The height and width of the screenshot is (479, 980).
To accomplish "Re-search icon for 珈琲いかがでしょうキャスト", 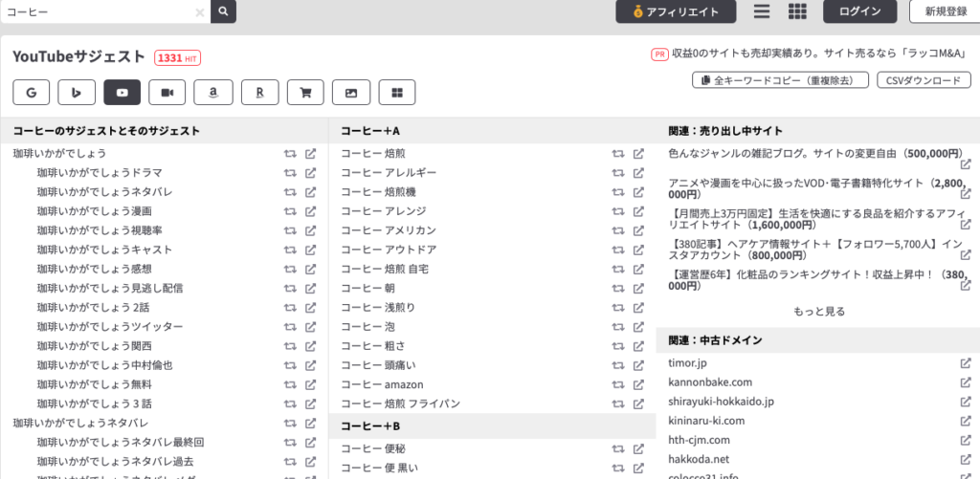I will pyautogui.click(x=290, y=250).
